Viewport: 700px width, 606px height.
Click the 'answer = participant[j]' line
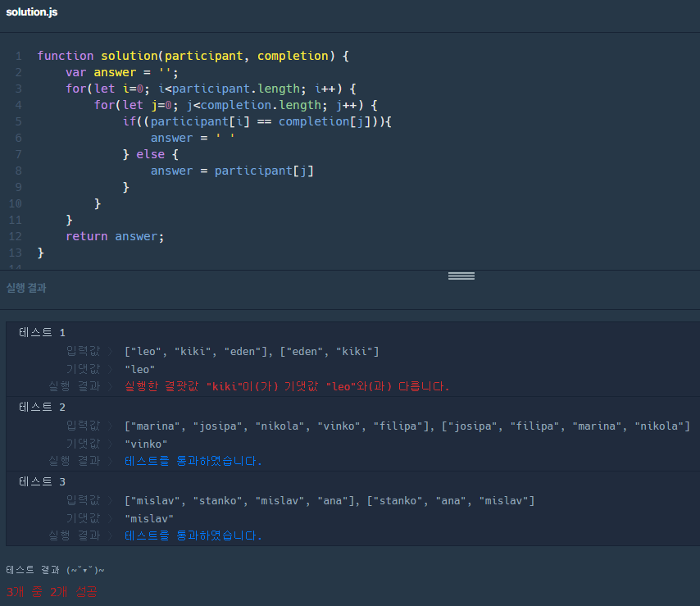(232, 171)
